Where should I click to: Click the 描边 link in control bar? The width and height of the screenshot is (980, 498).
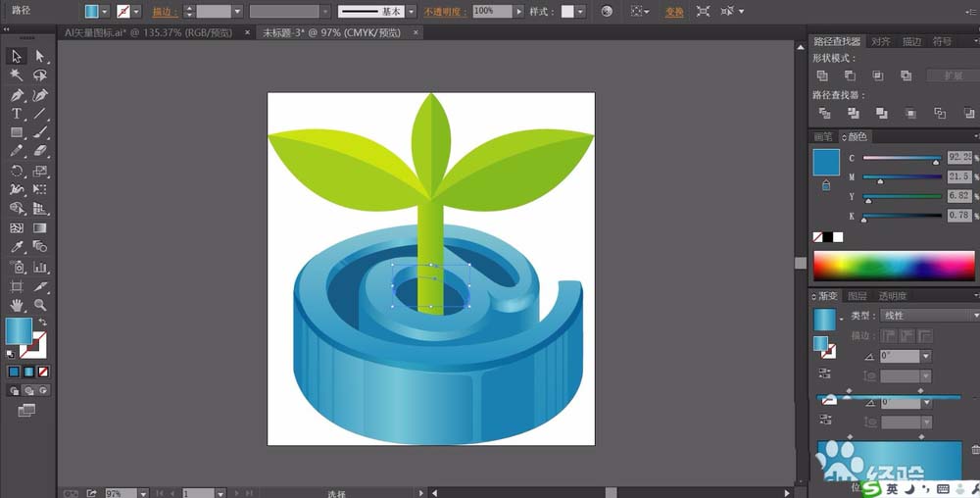point(162,12)
